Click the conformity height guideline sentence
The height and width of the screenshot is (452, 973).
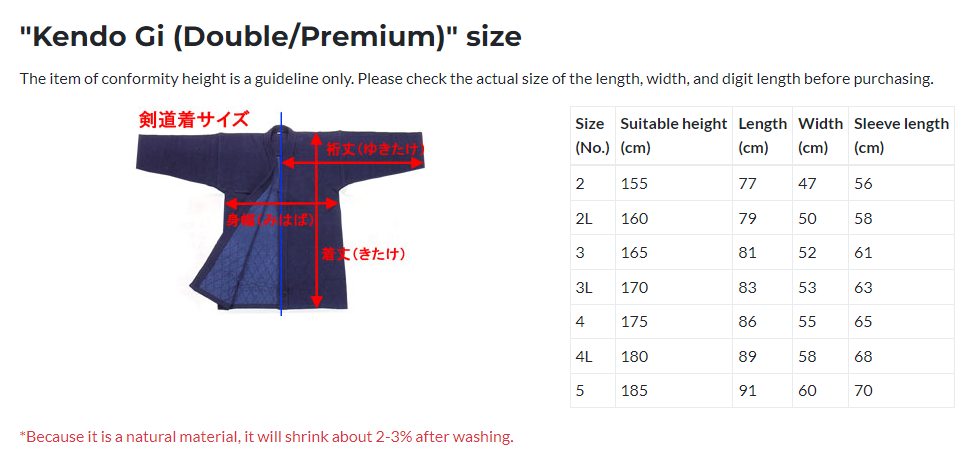(476, 79)
